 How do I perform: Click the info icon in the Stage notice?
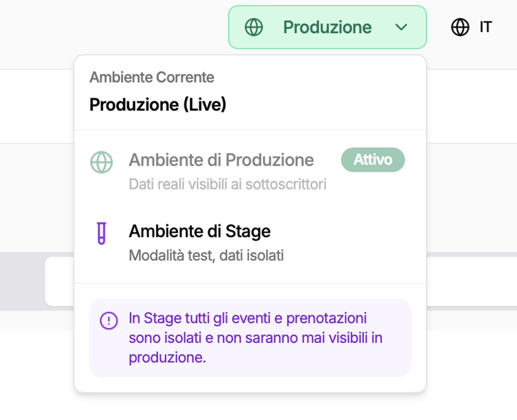point(109,321)
